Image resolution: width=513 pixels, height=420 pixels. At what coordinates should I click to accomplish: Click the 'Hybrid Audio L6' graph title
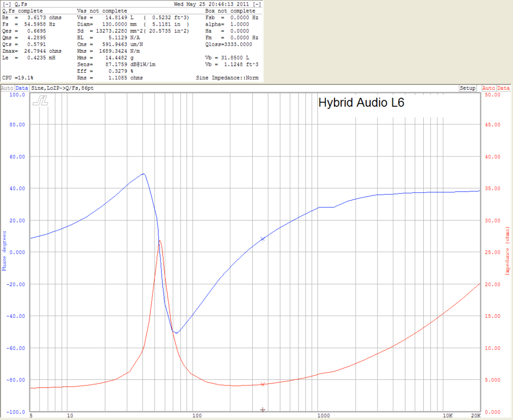coord(361,103)
